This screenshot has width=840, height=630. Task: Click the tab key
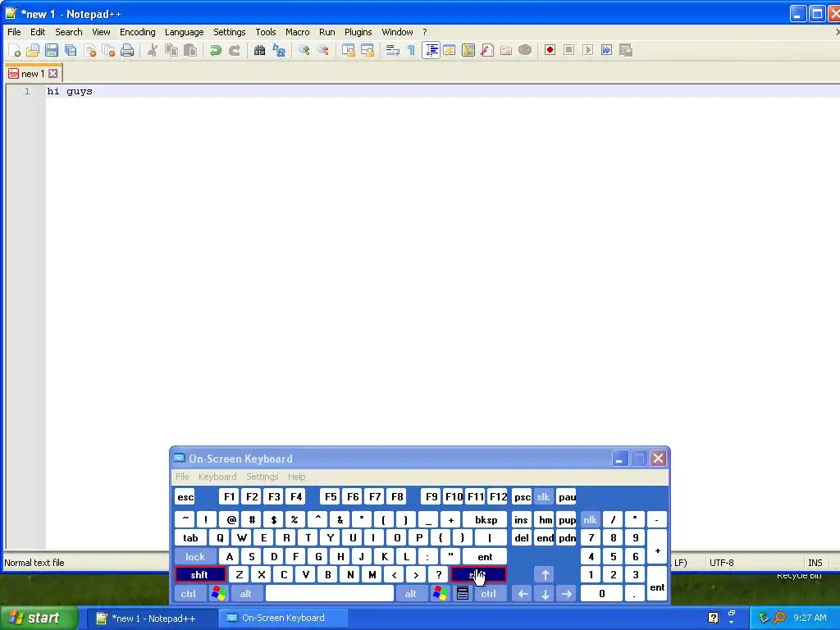(190, 538)
